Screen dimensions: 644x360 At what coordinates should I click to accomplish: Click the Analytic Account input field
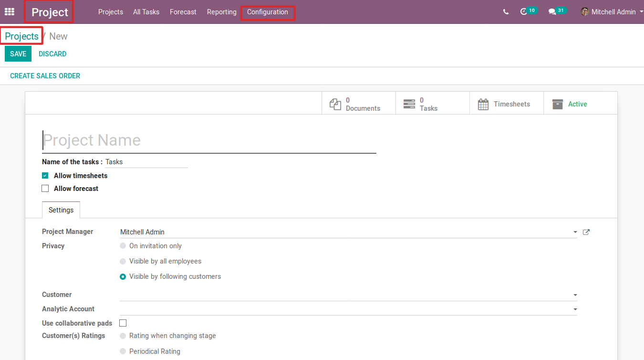coord(348,309)
